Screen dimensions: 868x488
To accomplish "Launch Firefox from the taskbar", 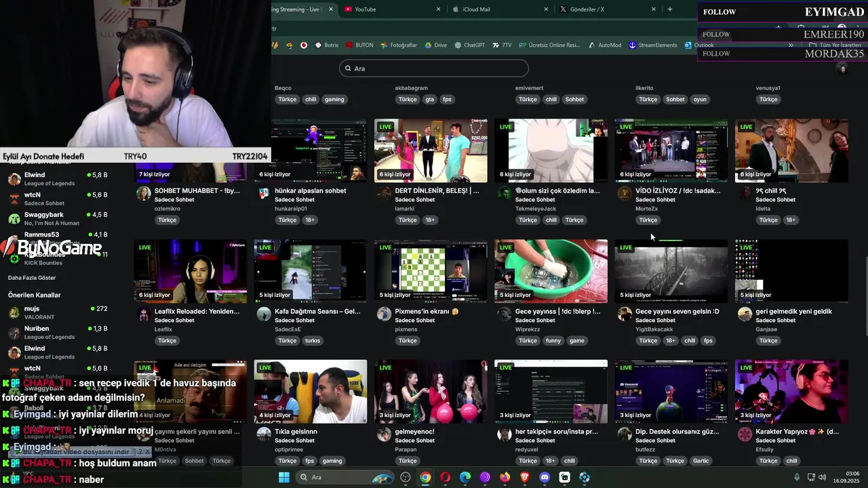I will click(x=505, y=477).
